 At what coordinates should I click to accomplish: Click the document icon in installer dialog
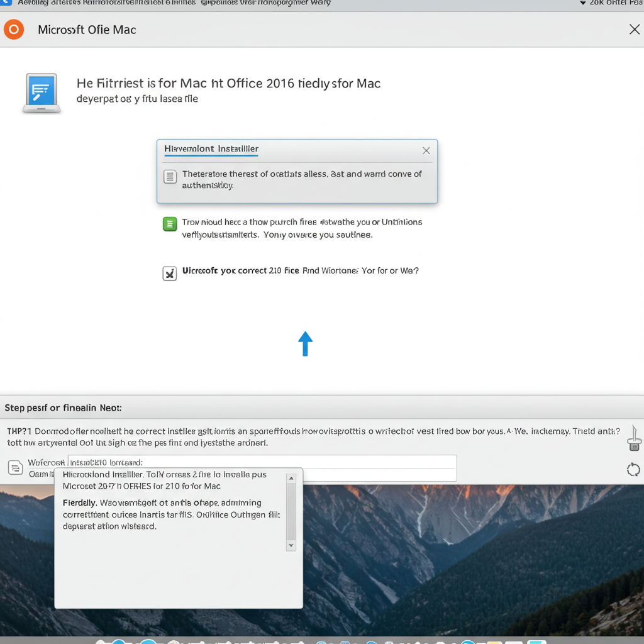pyautogui.click(x=170, y=177)
